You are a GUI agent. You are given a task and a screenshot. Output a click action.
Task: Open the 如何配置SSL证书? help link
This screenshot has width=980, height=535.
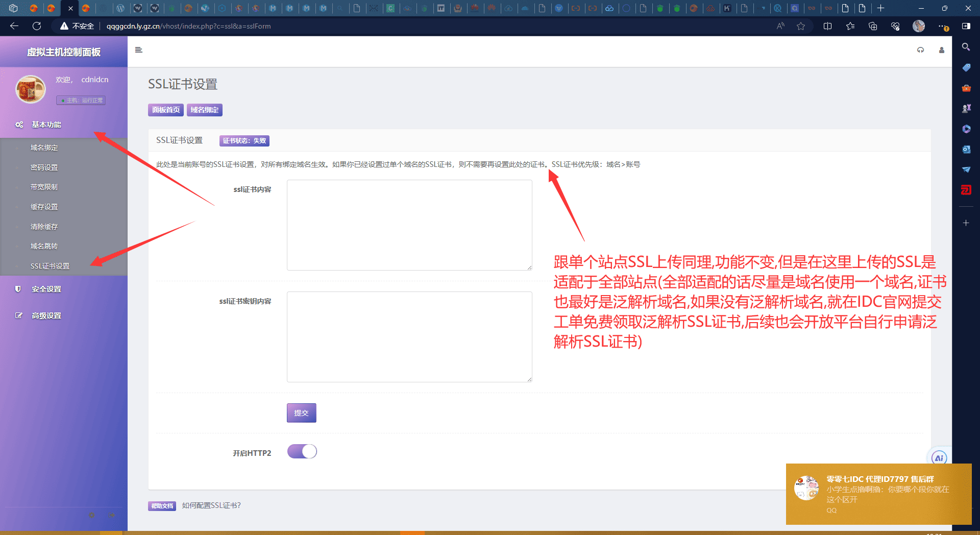[x=211, y=505]
